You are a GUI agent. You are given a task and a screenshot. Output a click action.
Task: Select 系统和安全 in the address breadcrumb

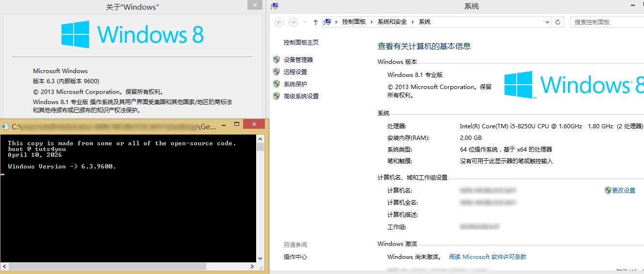click(392, 22)
